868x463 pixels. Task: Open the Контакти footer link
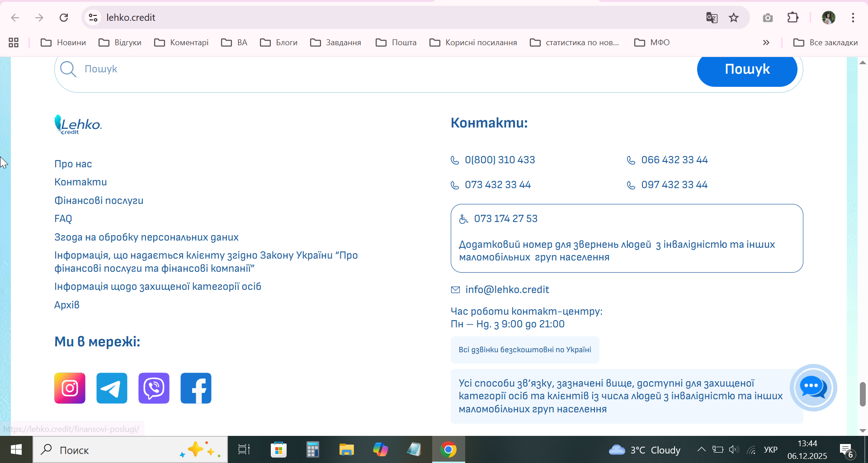coord(80,182)
